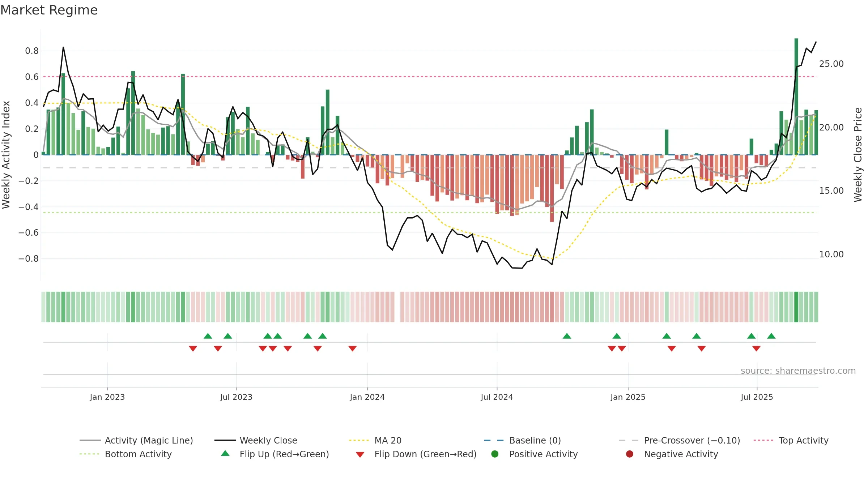Click the tallest green activity bar in 2025
868x488 pixels.
coord(796,97)
